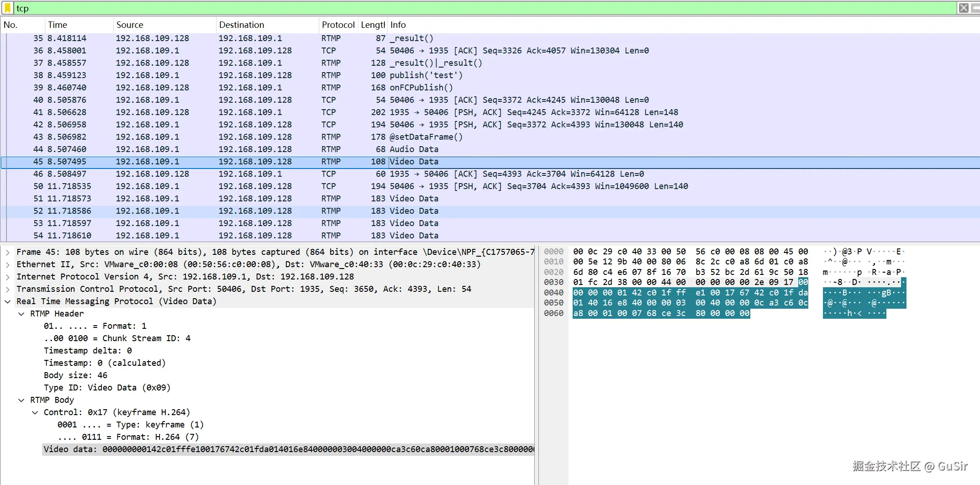Click hex dump offset 0030 row bytes

click(x=690, y=282)
